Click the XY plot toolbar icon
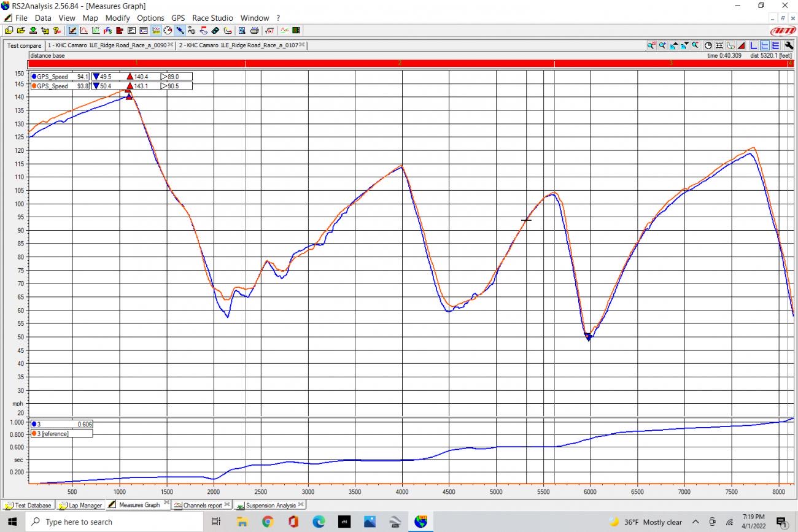The width and height of the screenshot is (798, 532). (96, 30)
